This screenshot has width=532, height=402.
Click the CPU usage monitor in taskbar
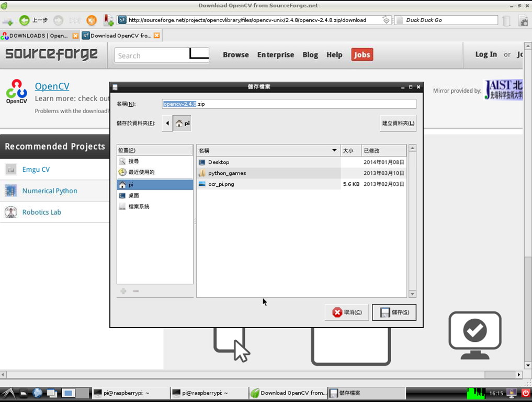476,393
